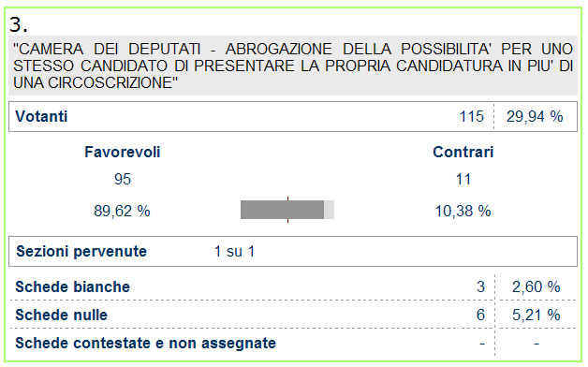
Task: Click the Contrari percentage 10,38 %
Action: (463, 211)
